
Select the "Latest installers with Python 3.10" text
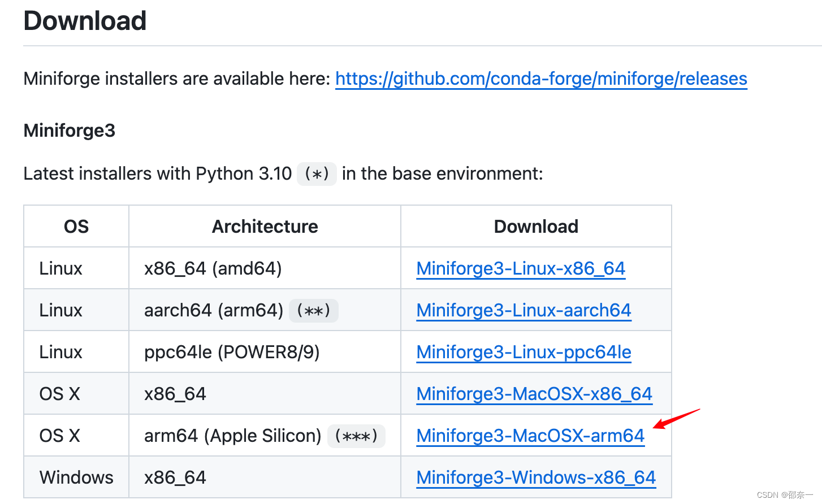click(x=158, y=173)
